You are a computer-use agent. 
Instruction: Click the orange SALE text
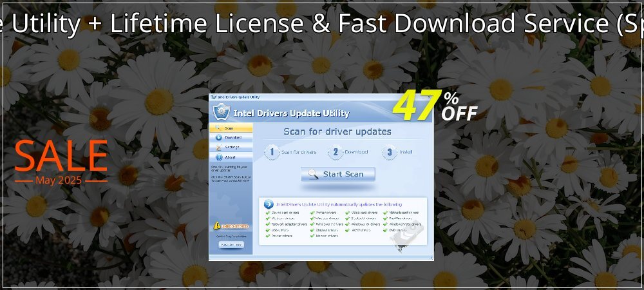tap(61, 156)
